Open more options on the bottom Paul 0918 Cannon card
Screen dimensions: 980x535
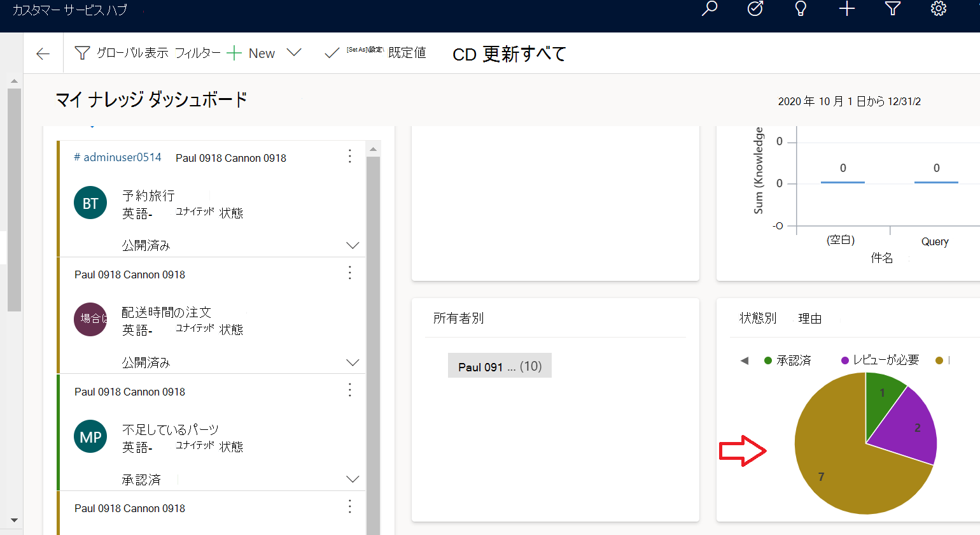click(x=349, y=507)
